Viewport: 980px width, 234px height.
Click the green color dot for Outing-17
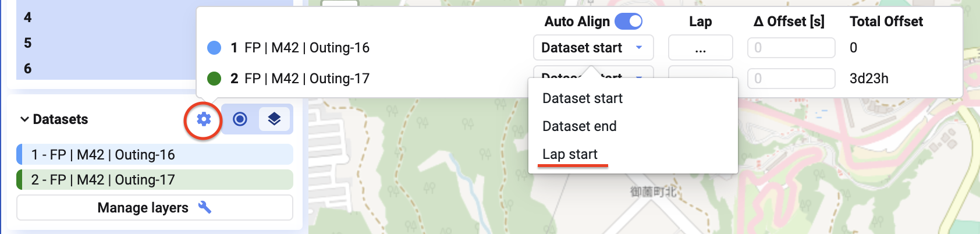214,79
